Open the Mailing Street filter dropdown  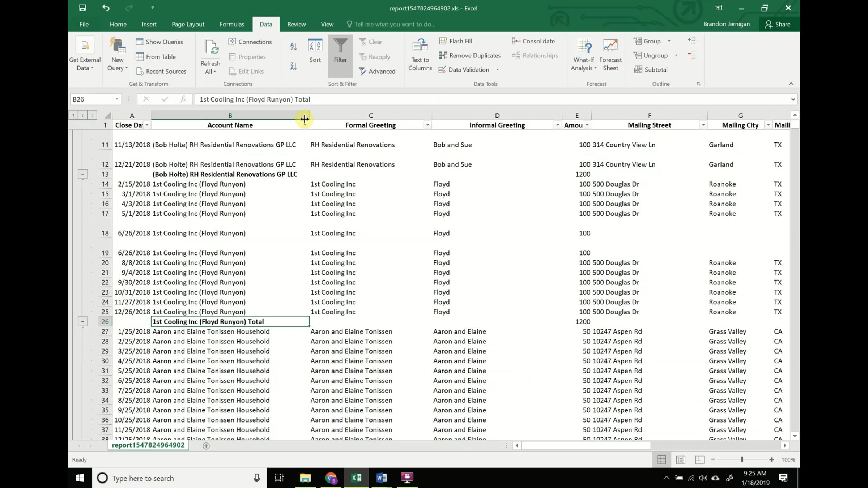pyautogui.click(x=703, y=125)
